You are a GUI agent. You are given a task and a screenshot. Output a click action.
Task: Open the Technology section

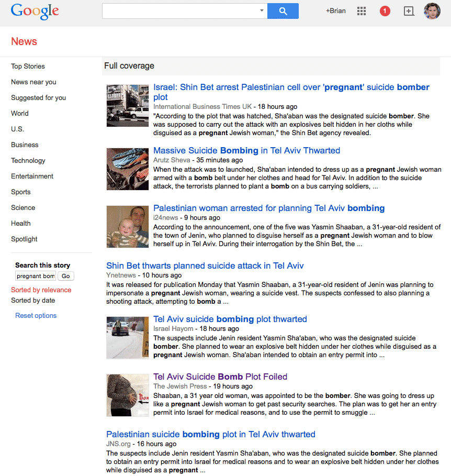pos(28,161)
